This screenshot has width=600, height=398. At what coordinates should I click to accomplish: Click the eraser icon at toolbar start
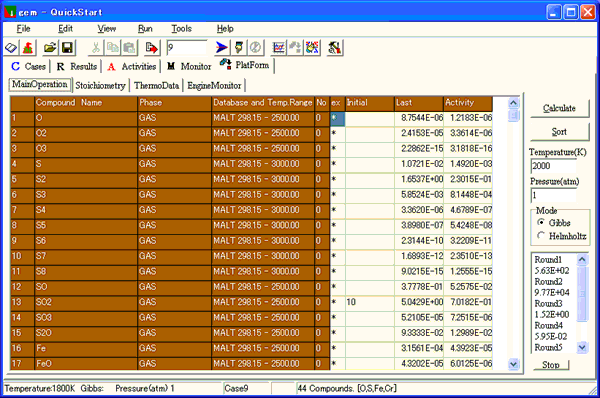(11, 48)
